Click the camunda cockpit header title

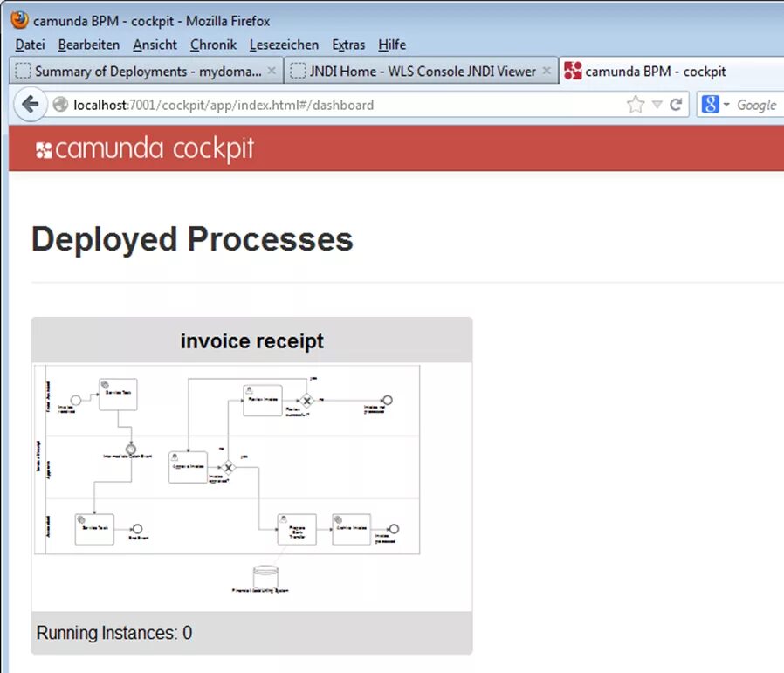[x=155, y=148]
